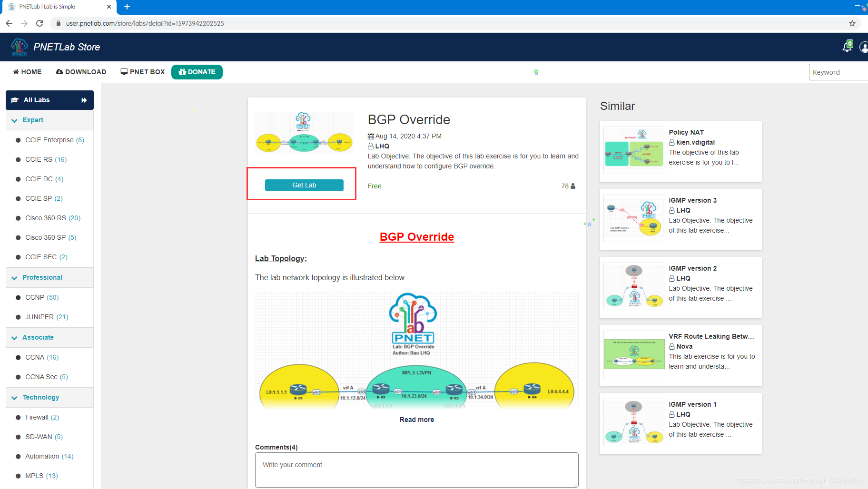Screen dimensions: 868x489
Task: Open the IGMP version 3 lab
Action: pyautogui.click(x=692, y=200)
